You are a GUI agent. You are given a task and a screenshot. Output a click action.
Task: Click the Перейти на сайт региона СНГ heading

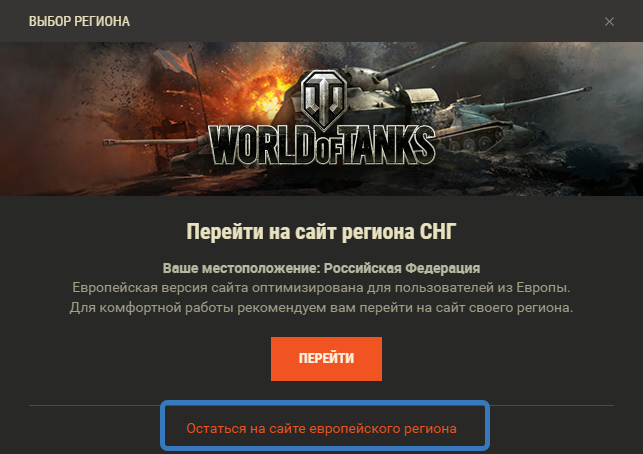[321, 232]
